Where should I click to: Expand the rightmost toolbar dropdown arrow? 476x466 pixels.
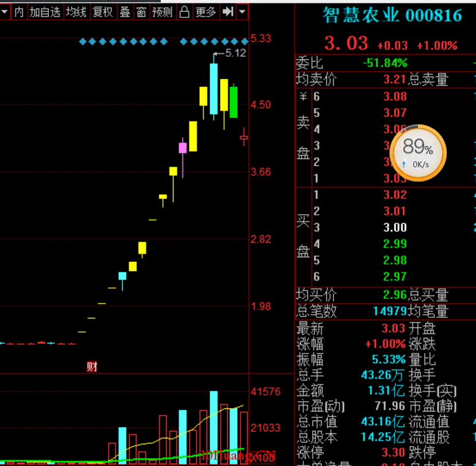(x=242, y=12)
